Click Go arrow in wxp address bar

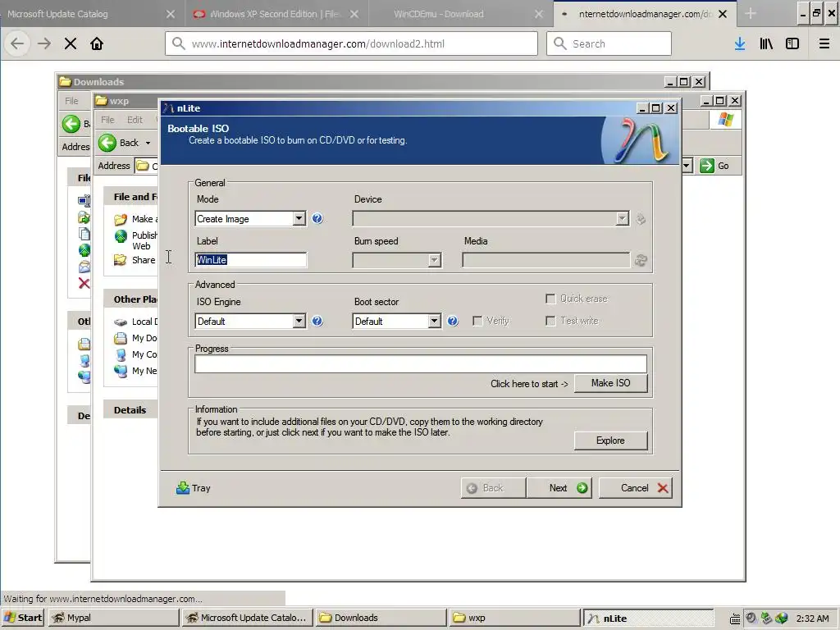click(707, 166)
